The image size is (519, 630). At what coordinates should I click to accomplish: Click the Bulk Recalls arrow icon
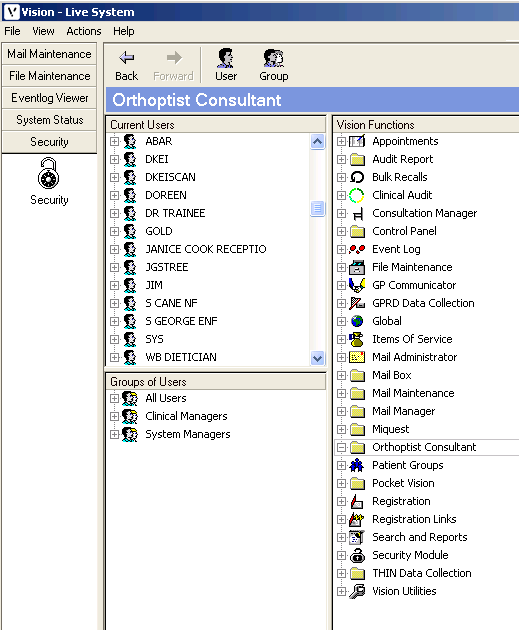coord(357,177)
